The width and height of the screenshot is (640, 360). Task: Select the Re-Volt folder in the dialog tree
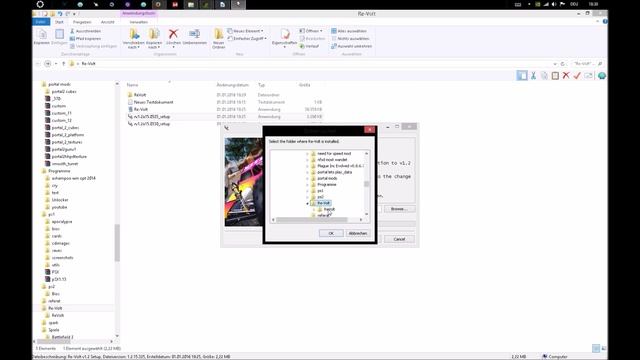(x=323, y=203)
